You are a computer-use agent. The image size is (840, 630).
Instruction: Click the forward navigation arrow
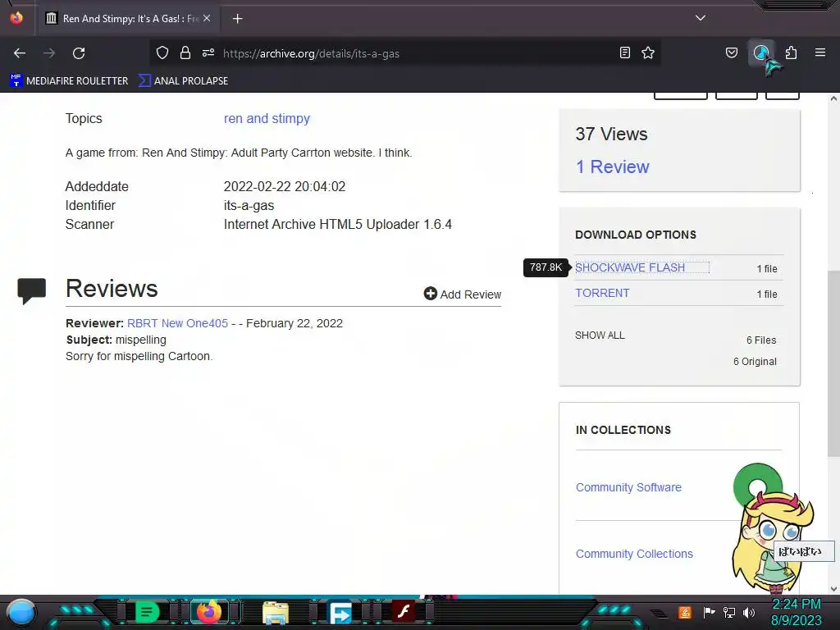(x=49, y=53)
